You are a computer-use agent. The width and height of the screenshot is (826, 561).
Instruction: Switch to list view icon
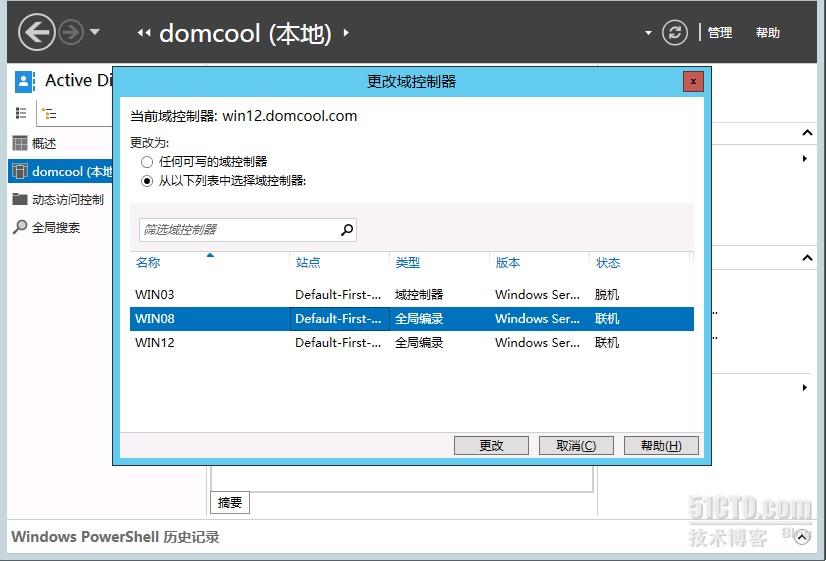21,113
